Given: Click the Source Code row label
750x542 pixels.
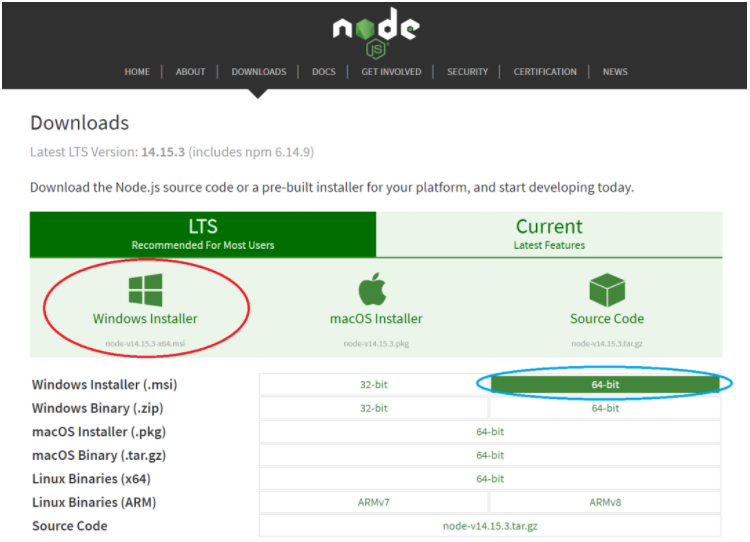Looking at the screenshot, I should (x=70, y=526).
